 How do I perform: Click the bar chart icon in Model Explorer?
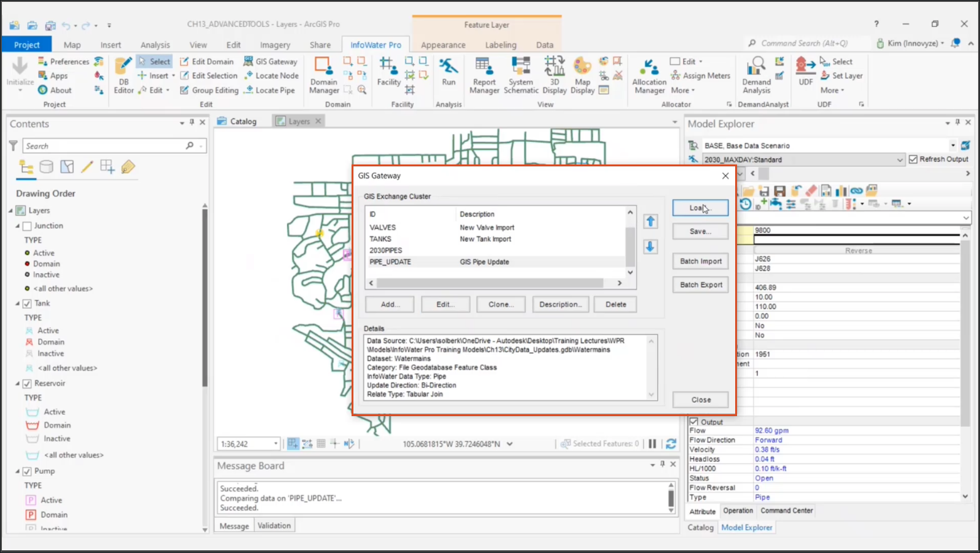841,191
